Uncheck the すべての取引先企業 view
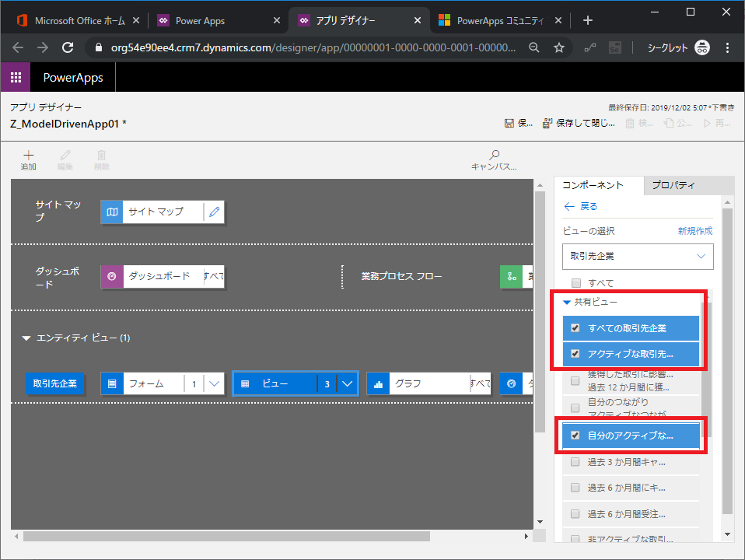 pyautogui.click(x=575, y=328)
